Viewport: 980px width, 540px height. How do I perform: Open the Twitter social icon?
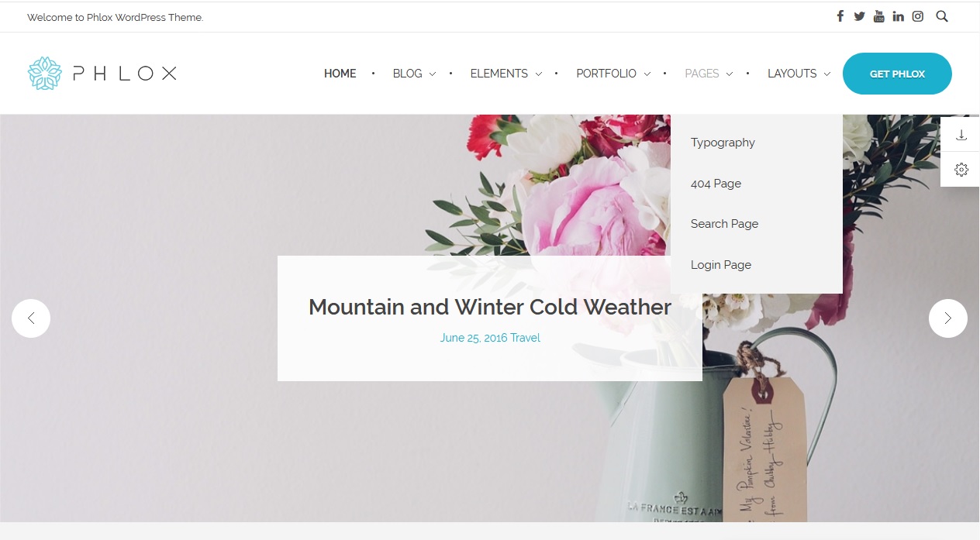pos(859,16)
